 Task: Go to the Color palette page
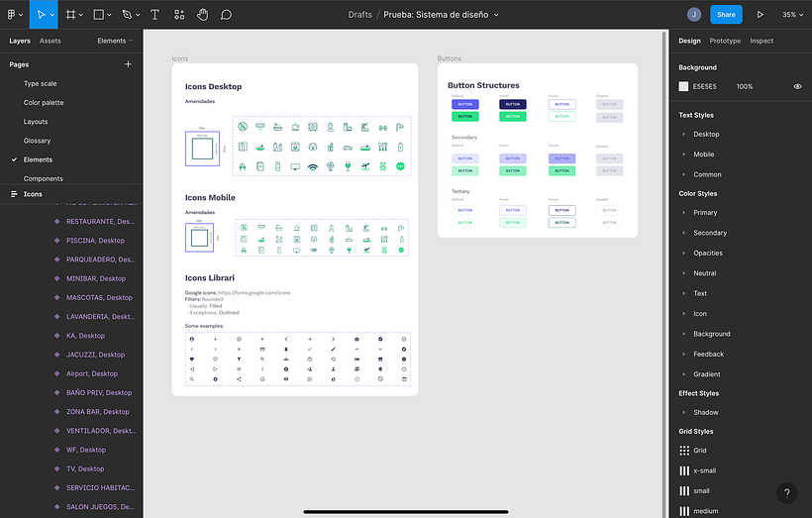point(44,103)
